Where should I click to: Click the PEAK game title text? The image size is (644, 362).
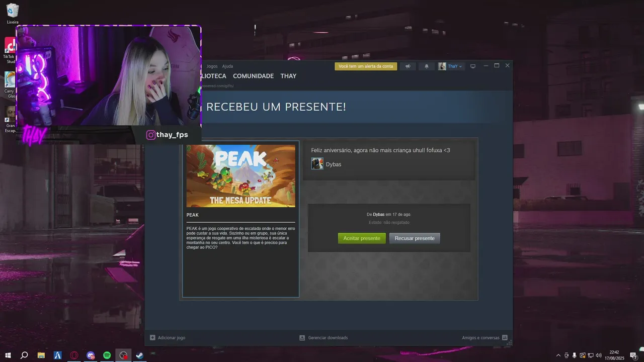click(x=192, y=215)
